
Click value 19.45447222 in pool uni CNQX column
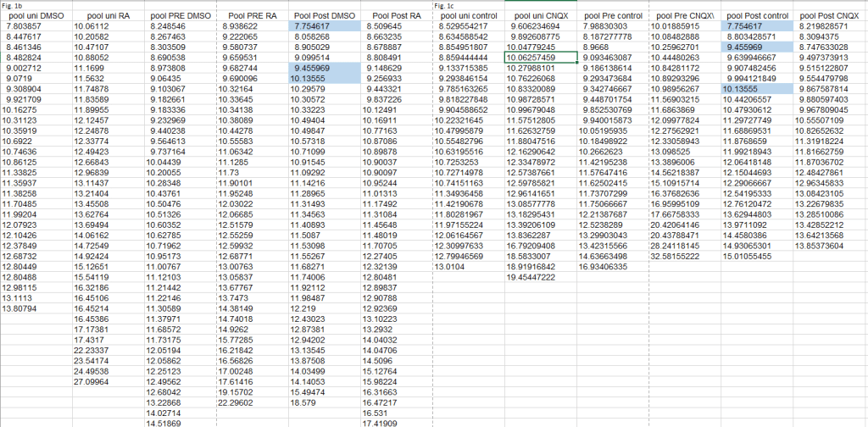tap(531, 276)
